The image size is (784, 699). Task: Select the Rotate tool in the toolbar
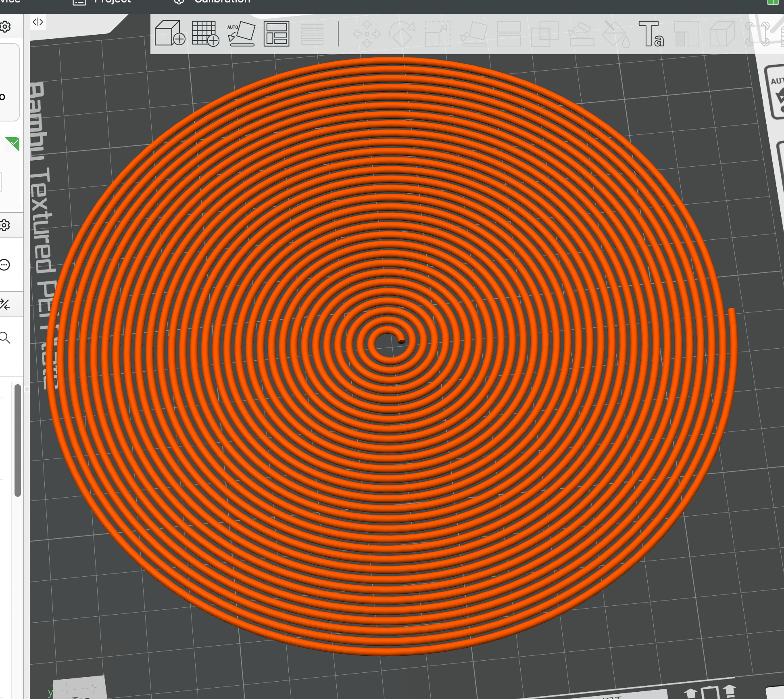tap(402, 34)
